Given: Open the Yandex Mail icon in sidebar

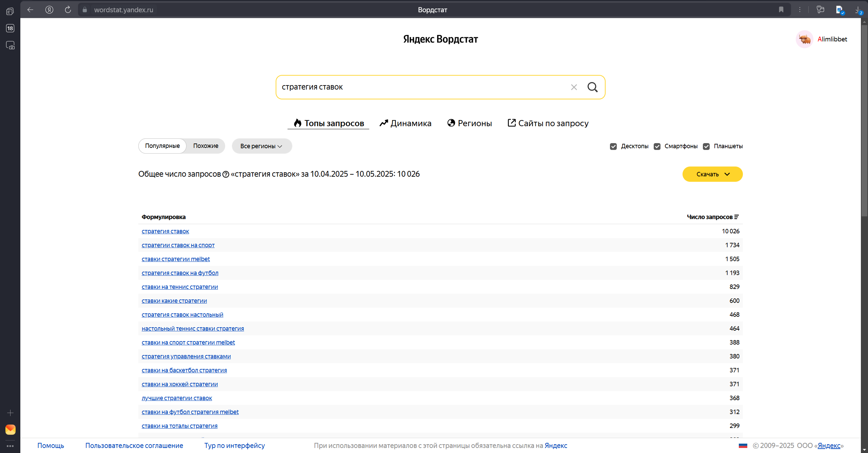Looking at the screenshot, I should point(11,430).
